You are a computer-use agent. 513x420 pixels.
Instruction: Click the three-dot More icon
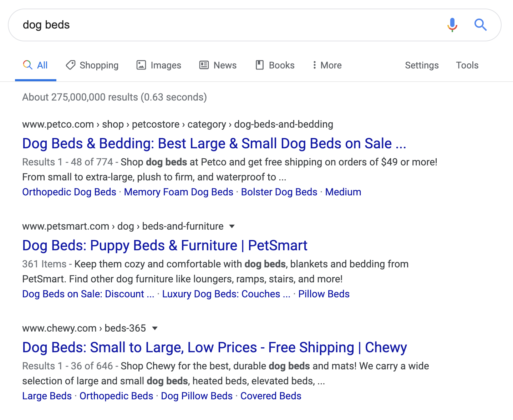[x=314, y=65]
